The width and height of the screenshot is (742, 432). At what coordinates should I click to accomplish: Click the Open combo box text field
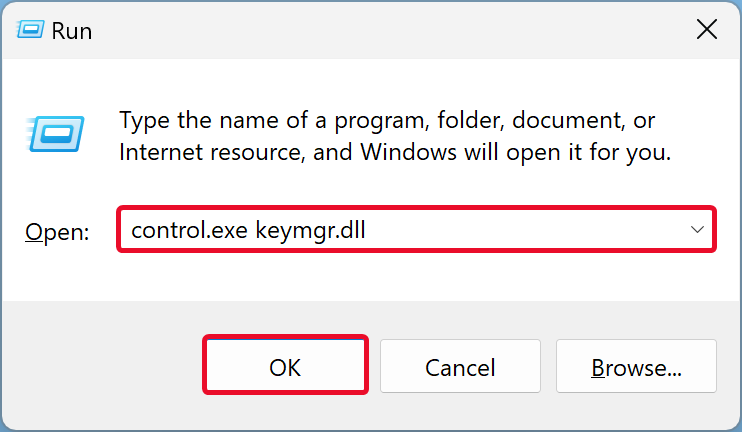(x=400, y=230)
